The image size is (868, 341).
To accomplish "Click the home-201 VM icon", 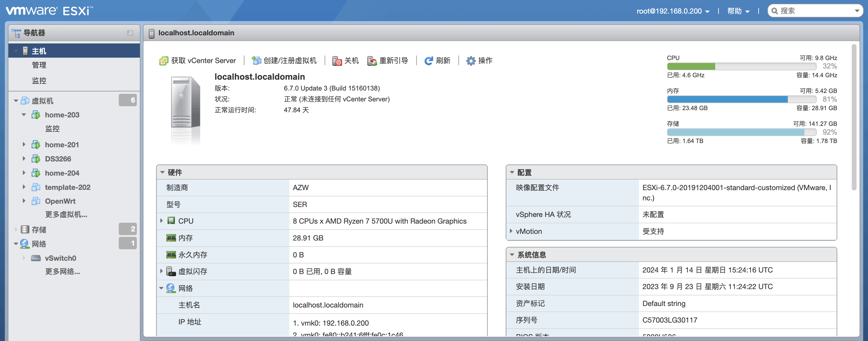I will click(x=36, y=145).
